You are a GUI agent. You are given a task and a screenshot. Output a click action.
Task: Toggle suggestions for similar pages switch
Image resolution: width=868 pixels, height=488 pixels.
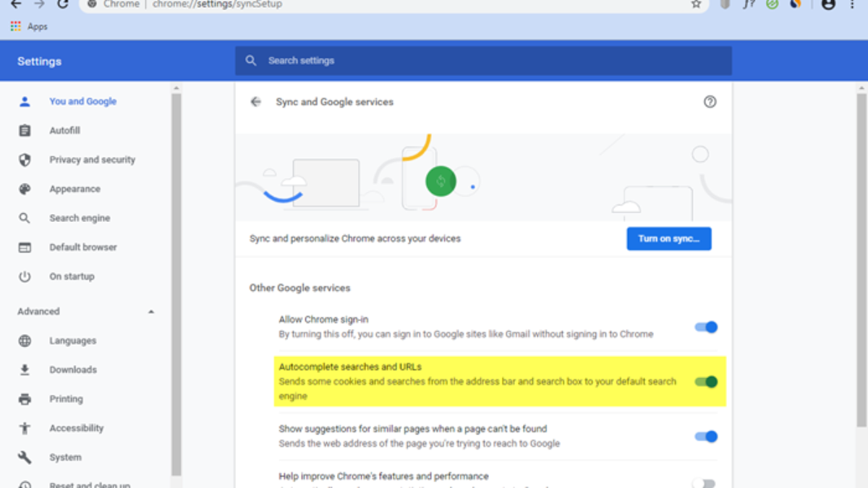tap(706, 436)
